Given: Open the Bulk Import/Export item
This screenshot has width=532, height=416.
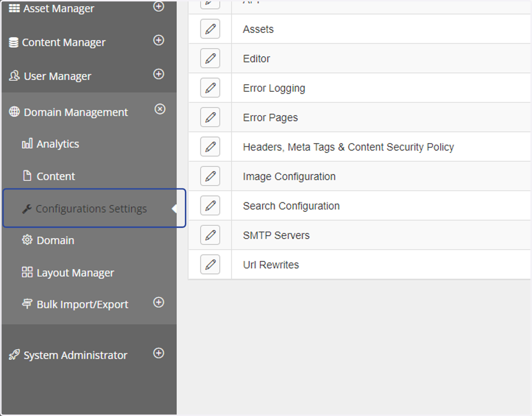Looking at the screenshot, I should pyautogui.click(x=82, y=305).
